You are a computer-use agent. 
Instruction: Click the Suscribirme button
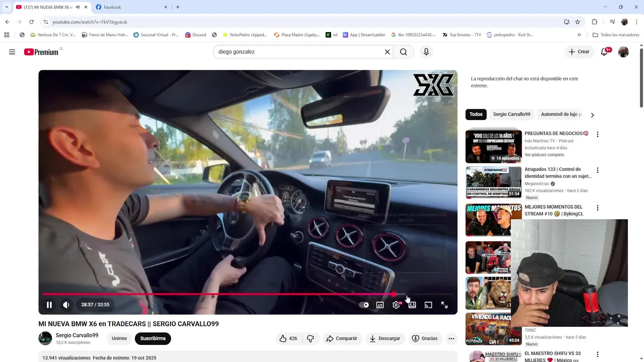(153, 338)
